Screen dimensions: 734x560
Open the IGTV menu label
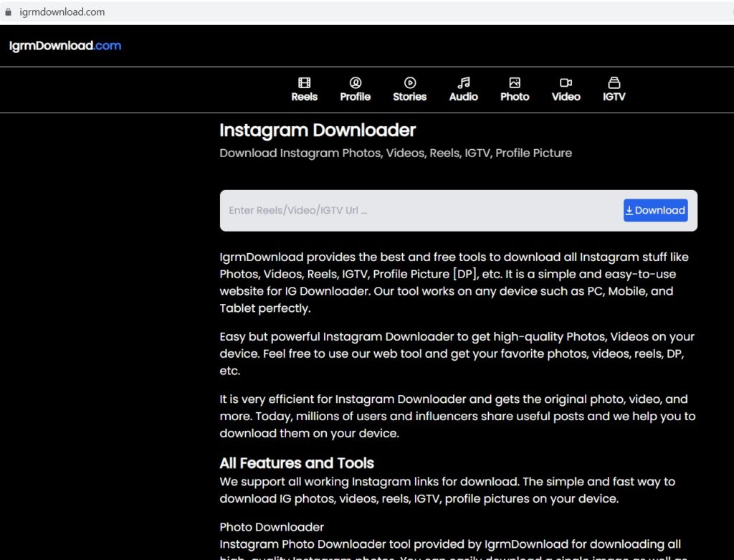point(614,97)
